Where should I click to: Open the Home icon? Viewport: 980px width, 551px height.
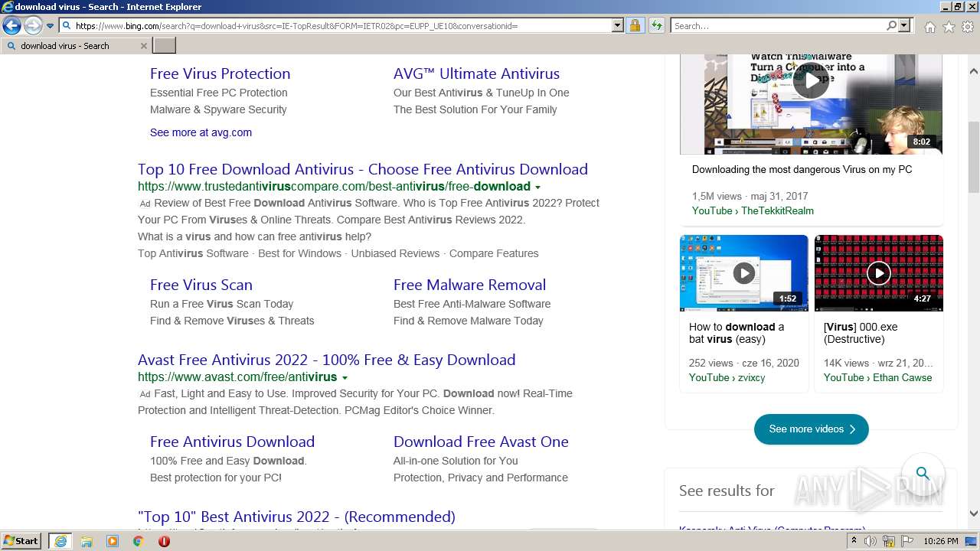point(929,27)
